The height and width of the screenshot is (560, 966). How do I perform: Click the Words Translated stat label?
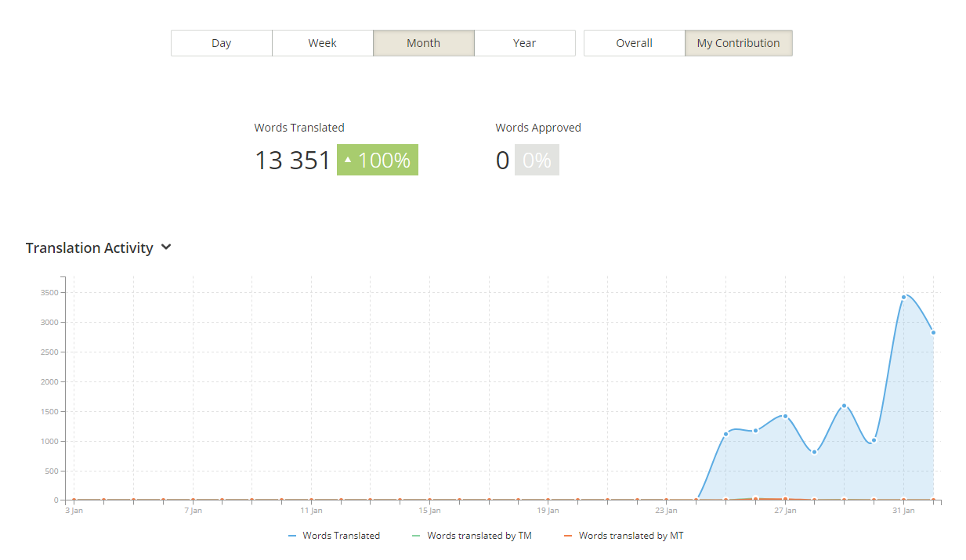pyautogui.click(x=299, y=128)
